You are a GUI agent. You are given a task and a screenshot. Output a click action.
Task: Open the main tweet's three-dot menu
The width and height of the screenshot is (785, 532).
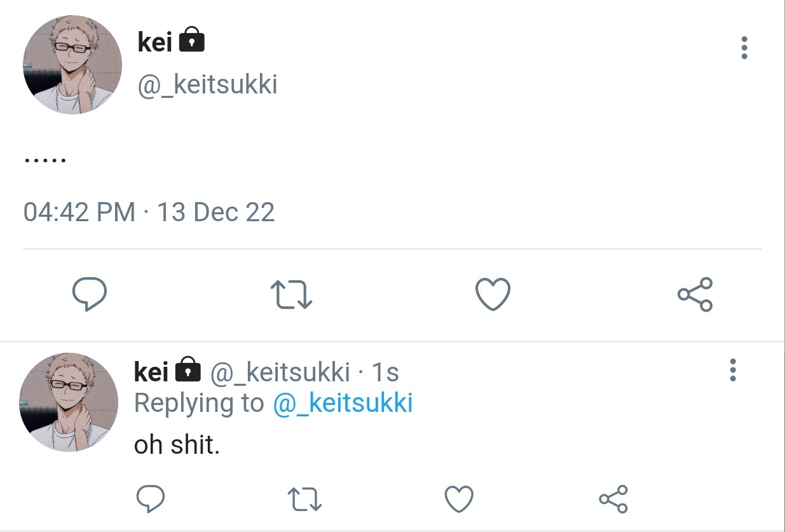744,48
